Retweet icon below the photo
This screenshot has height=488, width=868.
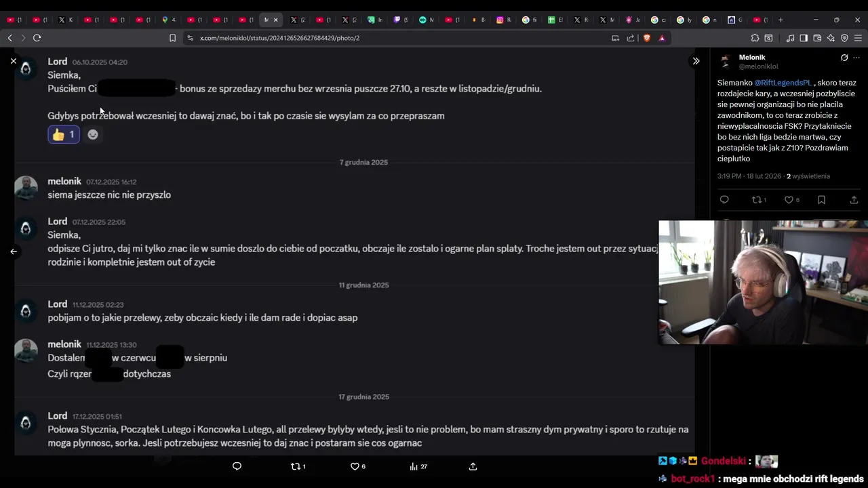(x=298, y=466)
